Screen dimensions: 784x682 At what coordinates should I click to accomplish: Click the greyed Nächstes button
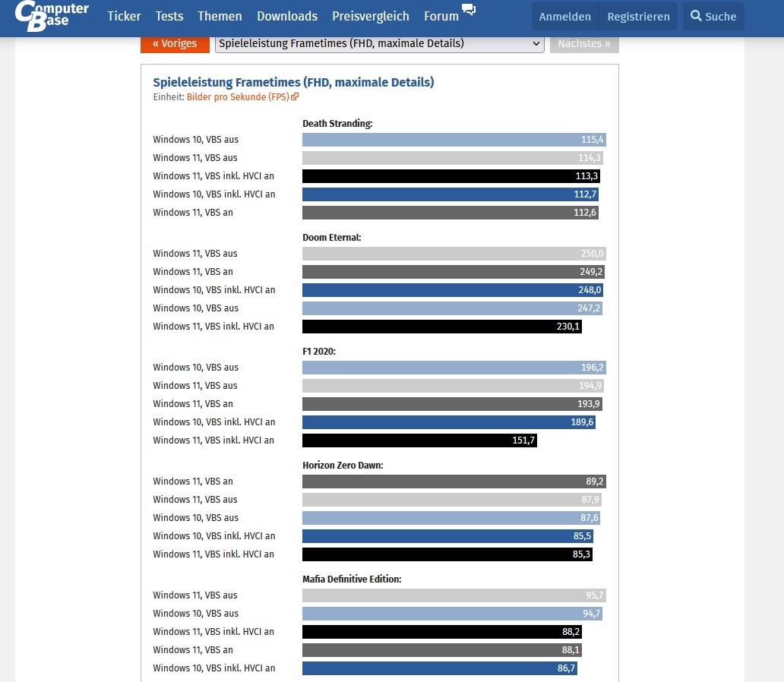[584, 43]
